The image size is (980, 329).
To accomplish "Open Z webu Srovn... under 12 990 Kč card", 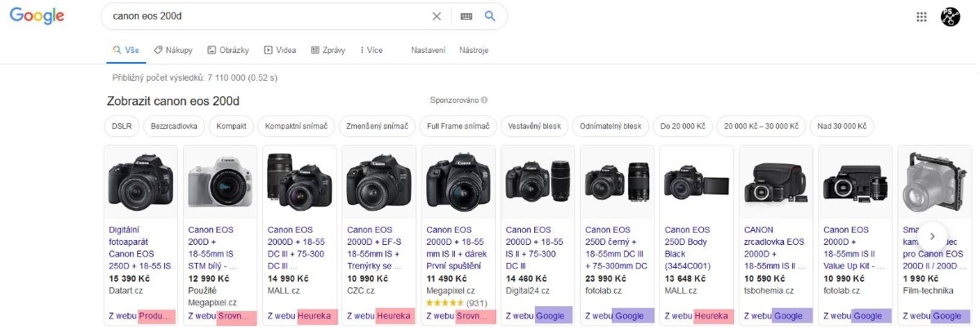I will click(220, 316).
